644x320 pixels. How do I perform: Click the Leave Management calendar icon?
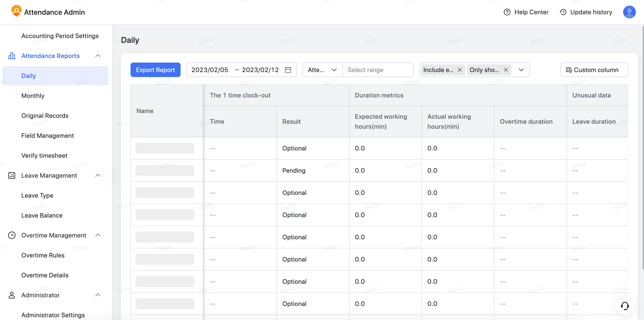[x=12, y=175]
